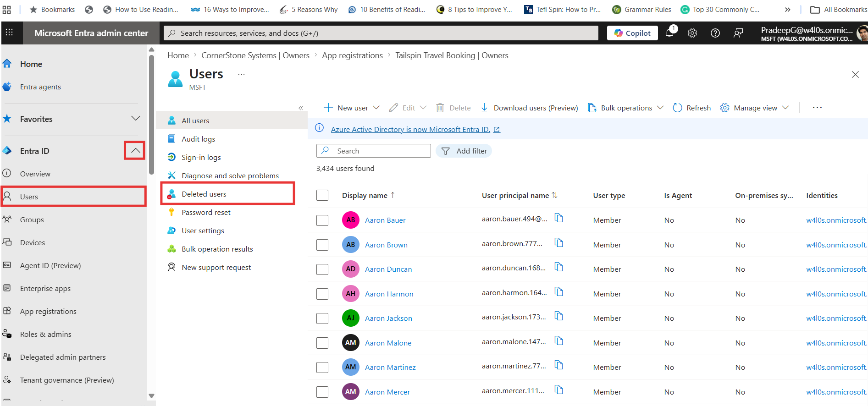Click the Refresh users icon
Image resolution: width=868 pixels, height=406 pixels.
point(677,108)
